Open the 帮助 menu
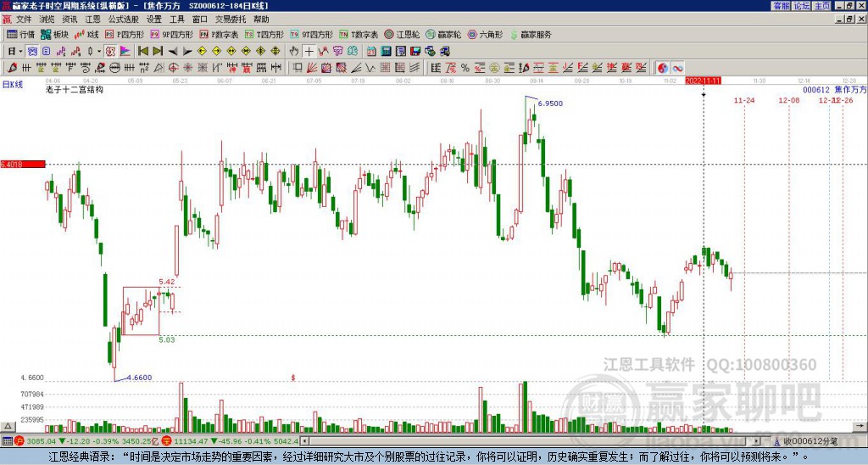This screenshot has width=868, height=465. (261, 20)
